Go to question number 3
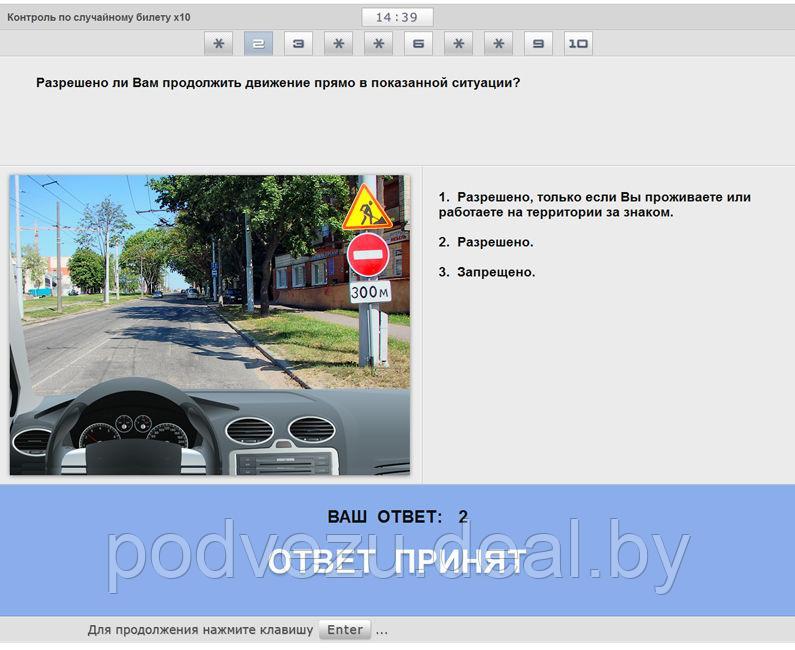Image resolution: width=795 pixels, height=650 pixels. 298,43
